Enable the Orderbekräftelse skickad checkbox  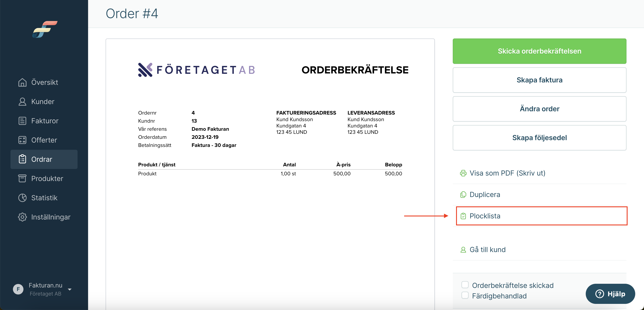pyautogui.click(x=465, y=285)
